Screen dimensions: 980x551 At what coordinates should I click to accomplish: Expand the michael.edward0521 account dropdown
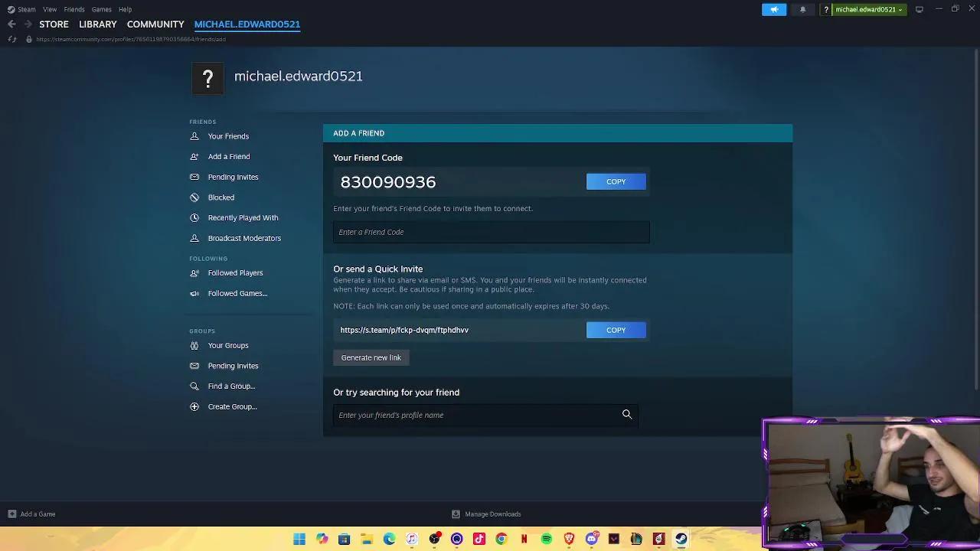868,9
